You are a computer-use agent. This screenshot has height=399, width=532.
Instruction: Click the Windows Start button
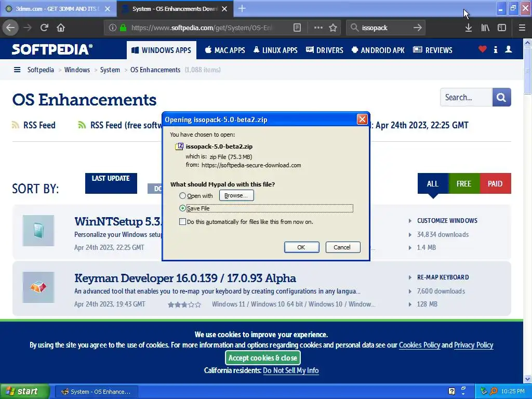(x=24, y=391)
